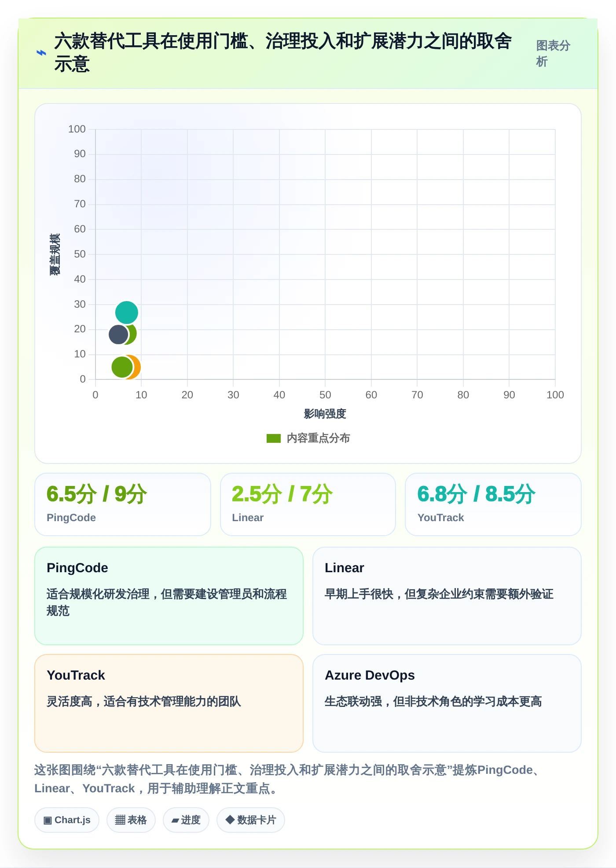Screen dimensions: 616x868
Task: Click the text 生态联动强，但非技术角色的学习成本更高
Action: pyautogui.click(x=433, y=701)
